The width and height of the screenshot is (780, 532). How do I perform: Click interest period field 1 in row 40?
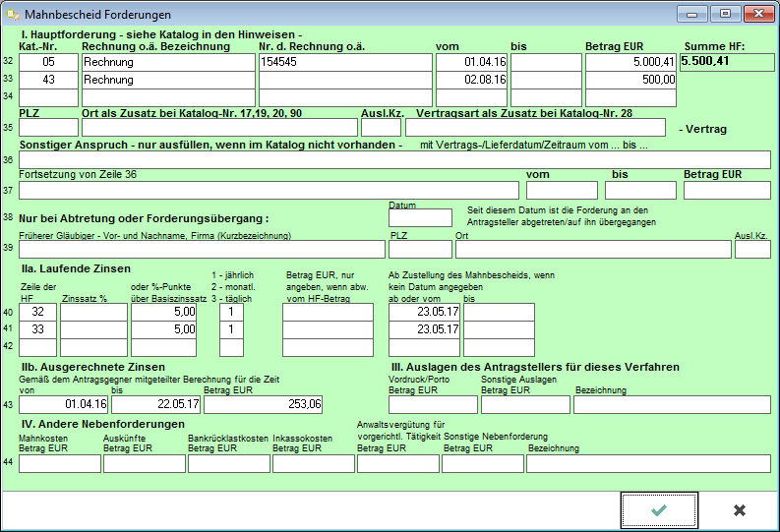(231, 313)
